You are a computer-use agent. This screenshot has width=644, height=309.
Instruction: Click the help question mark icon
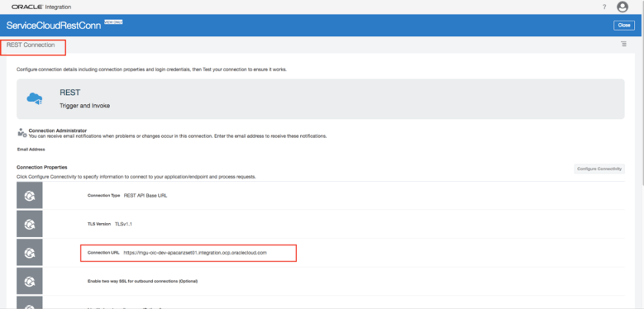[x=604, y=7]
